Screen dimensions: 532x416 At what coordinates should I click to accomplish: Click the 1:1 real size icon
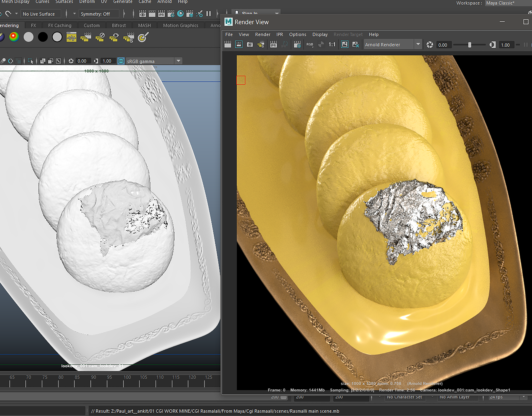(x=332, y=45)
